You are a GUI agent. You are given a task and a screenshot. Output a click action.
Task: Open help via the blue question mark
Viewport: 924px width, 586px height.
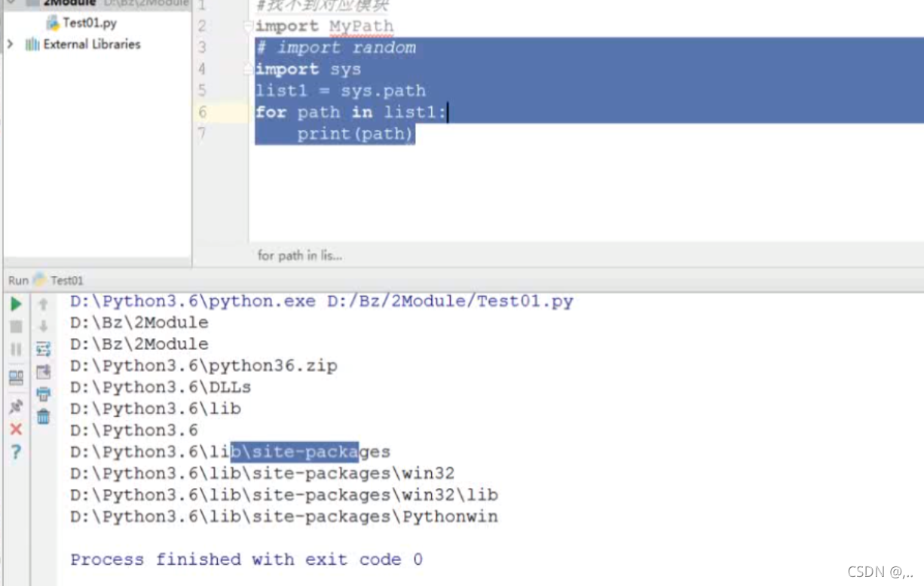click(16, 453)
